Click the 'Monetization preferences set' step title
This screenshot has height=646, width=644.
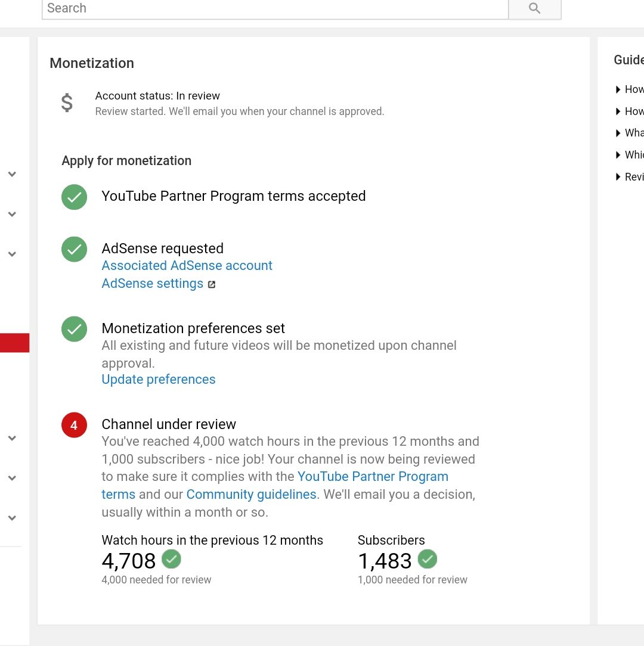[193, 328]
